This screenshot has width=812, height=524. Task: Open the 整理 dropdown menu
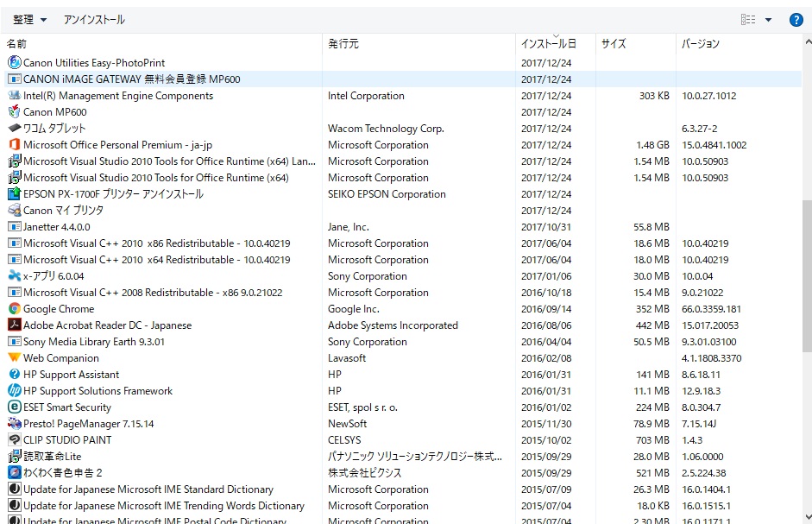[30, 20]
